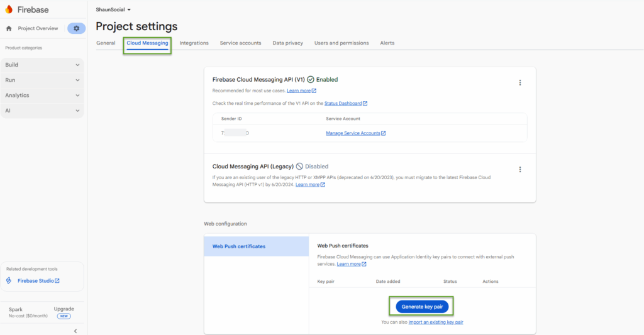Viewport: 644px width, 335px height.
Task: Expand the Run category
Action: (x=43, y=80)
